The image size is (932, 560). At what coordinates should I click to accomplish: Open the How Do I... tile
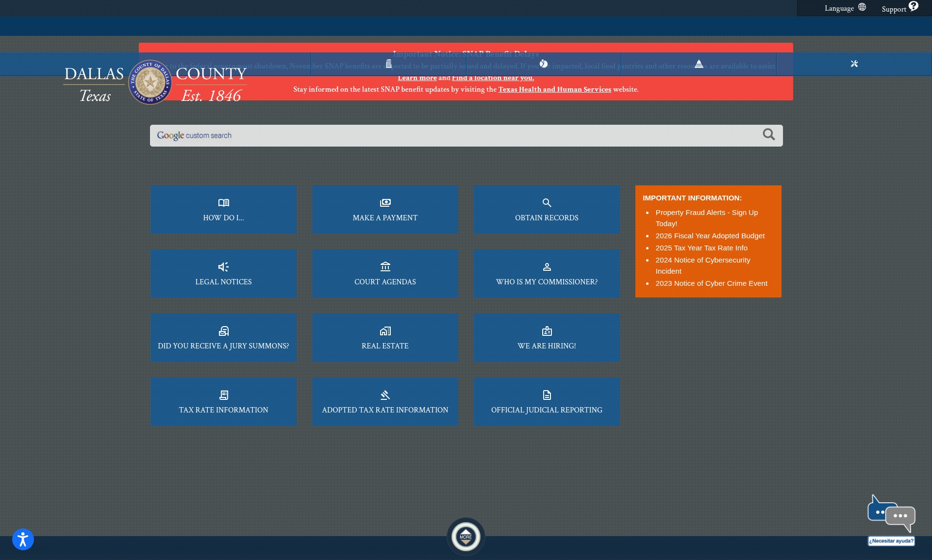(223, 210)
